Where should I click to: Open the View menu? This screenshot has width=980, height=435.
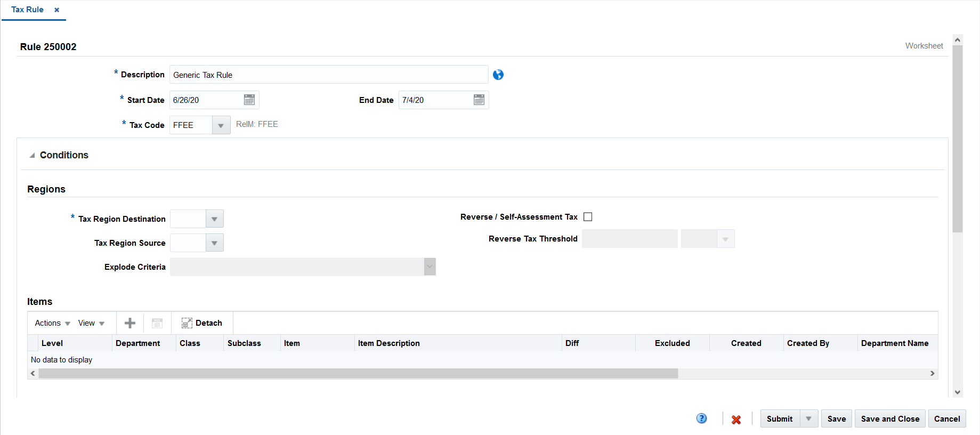click(x=91, y=323)
